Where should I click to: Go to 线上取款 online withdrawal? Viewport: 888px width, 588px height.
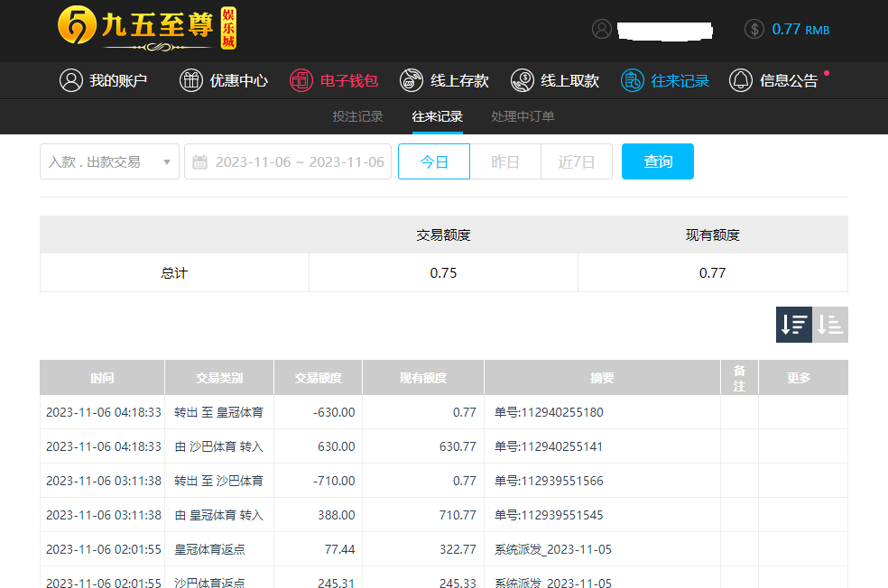(x=555, y=80)
